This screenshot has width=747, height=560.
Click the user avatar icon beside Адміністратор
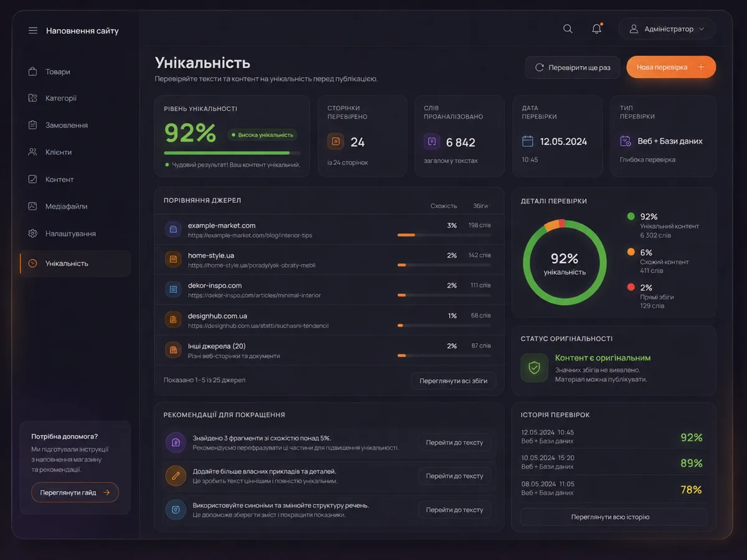click(x=634, y=29)
